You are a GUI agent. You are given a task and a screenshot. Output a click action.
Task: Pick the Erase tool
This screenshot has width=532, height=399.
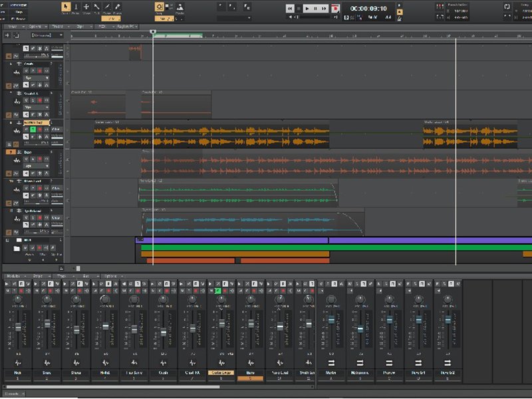point(117,7)
